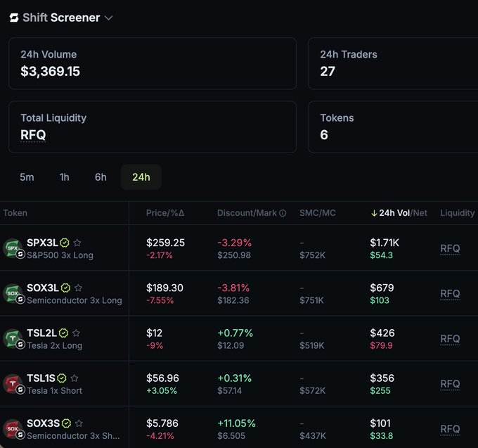Click the Shift logo icon

pyautogui.click(x=14, y=18)
